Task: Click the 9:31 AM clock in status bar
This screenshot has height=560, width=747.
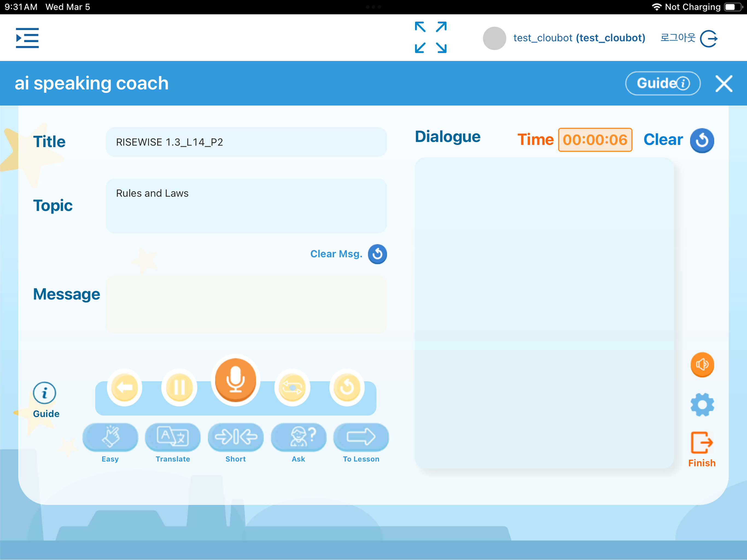Action: (x=21, y=7)
